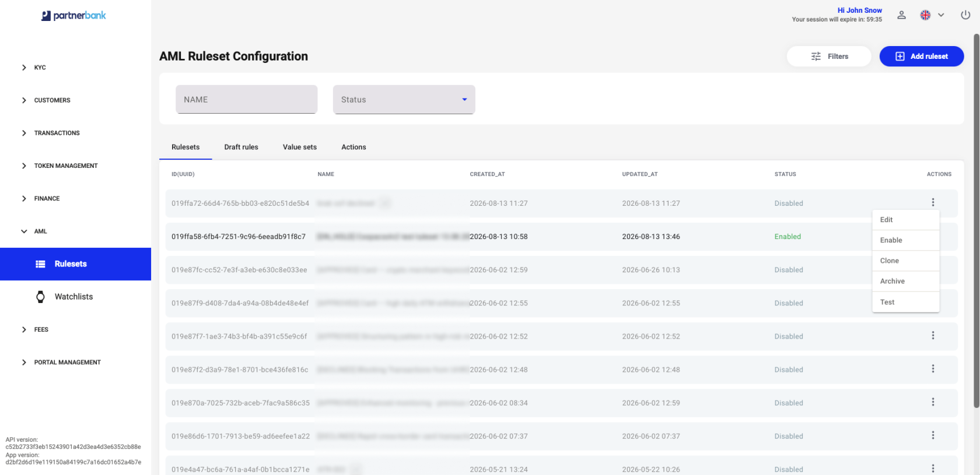Switch to the Draft rules tab
Image resolution: width=980 pixels, height=475 pixels.
coord(241,147)
